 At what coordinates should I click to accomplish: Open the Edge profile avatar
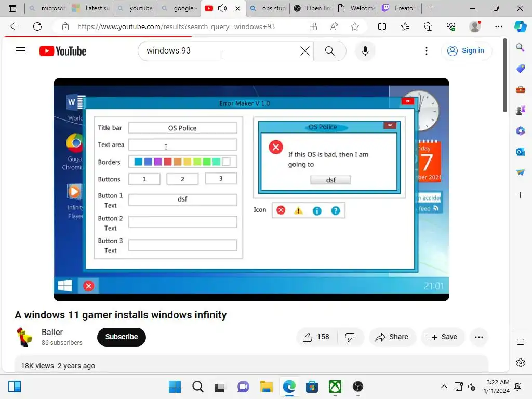[x=475, y=26]
